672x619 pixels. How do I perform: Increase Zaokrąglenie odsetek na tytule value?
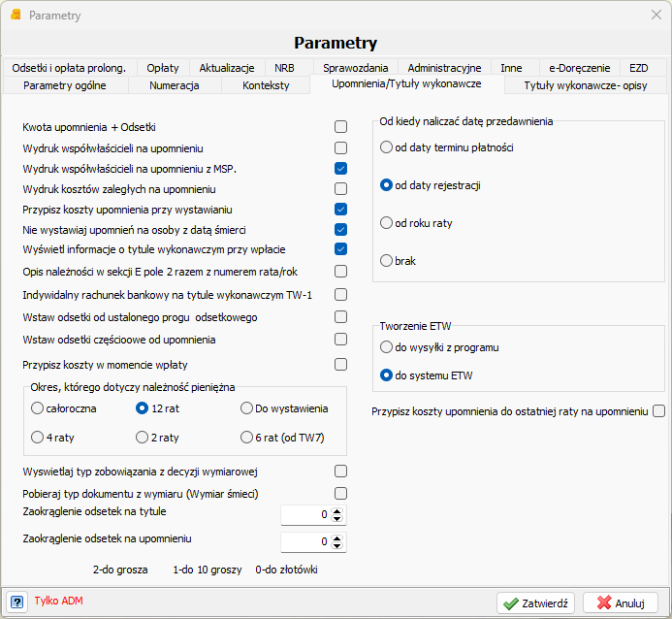pyautogui.click(x=337, y=511)
